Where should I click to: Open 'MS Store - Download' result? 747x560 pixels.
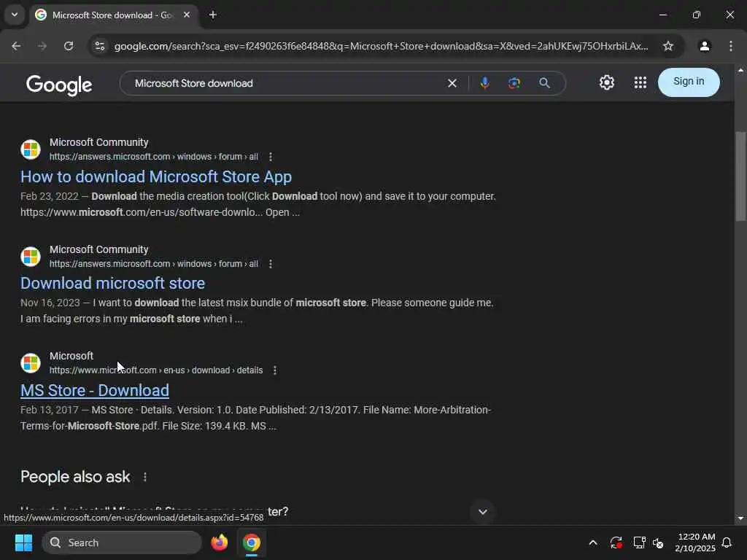click(95, 391)
